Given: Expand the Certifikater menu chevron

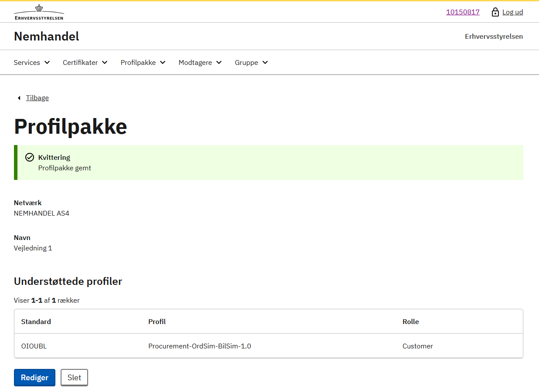Looking at the screenshot, I should [x=105, y=62].
